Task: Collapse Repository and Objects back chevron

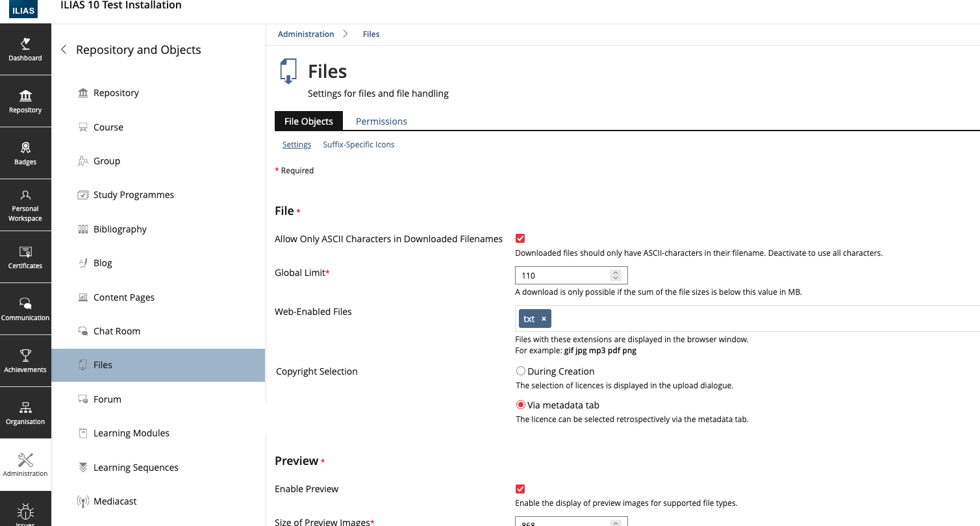Action: tap(64, 50)
